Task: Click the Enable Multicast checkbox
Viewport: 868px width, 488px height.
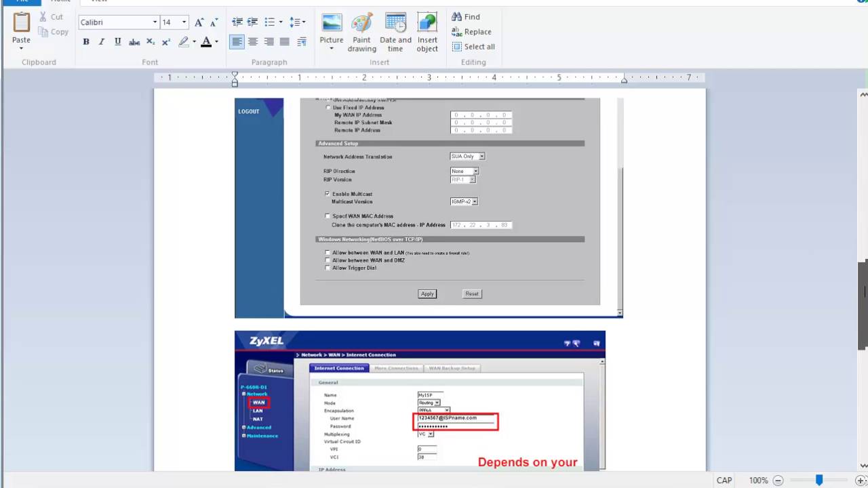Action: 328,194
